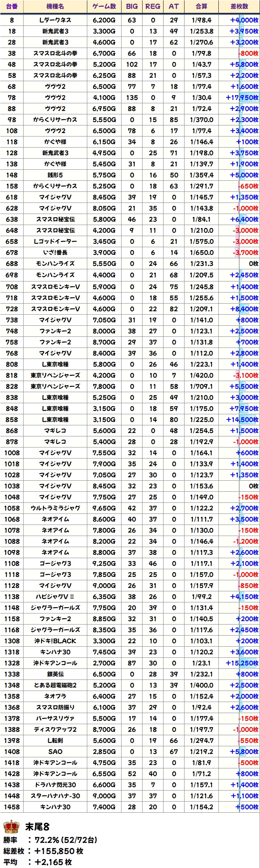Click the ゲーム数 column header
Image resolution: width=260 pixels, height=868 pixels.
104,6
